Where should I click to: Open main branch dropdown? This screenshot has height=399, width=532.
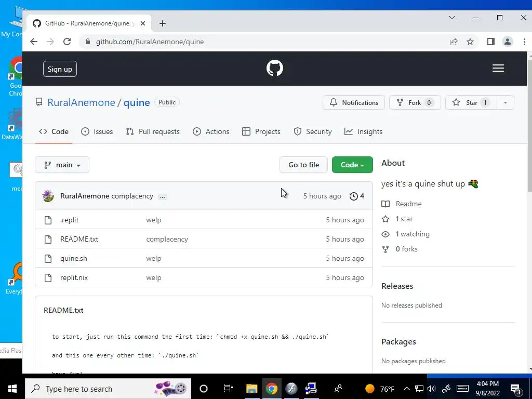tap(62, 165)
